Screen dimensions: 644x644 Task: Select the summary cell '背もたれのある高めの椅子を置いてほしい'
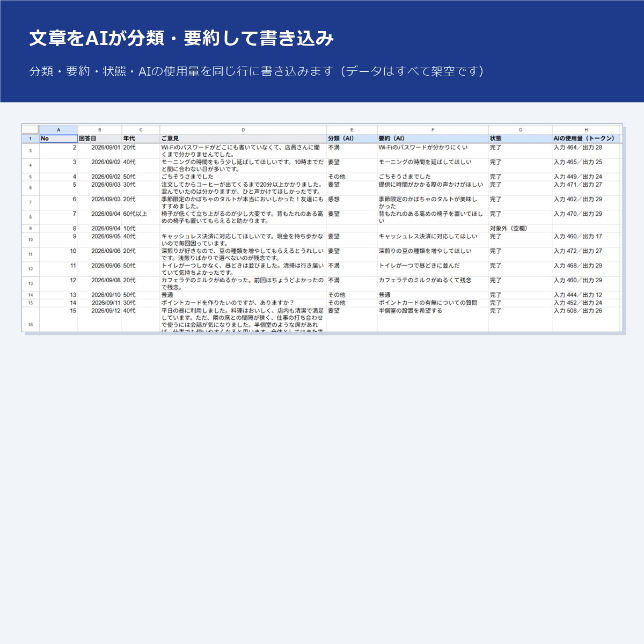click(x=433, y=217)
